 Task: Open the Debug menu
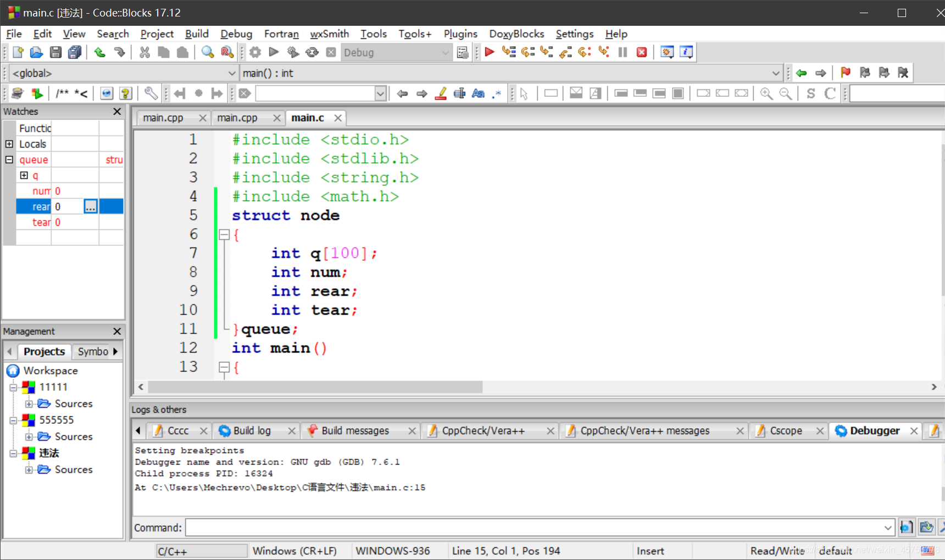(x=236, y=34)
